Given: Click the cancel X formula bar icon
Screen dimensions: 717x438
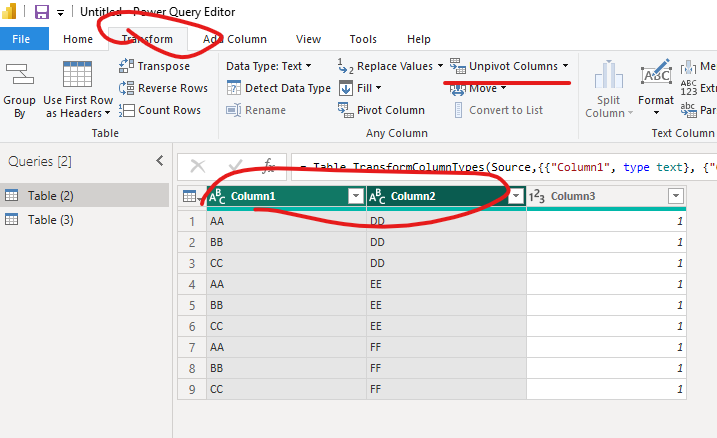Looking at the screenshot, I should [x=198, y=166].
